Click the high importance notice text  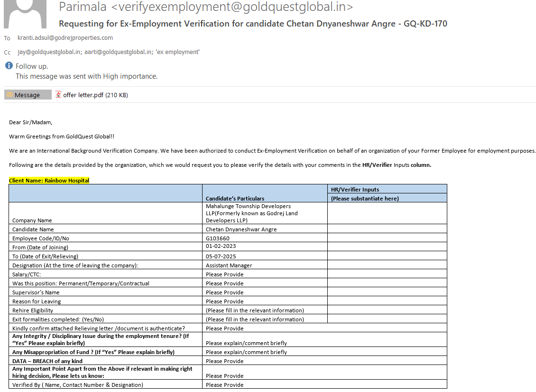click(86, 76)
